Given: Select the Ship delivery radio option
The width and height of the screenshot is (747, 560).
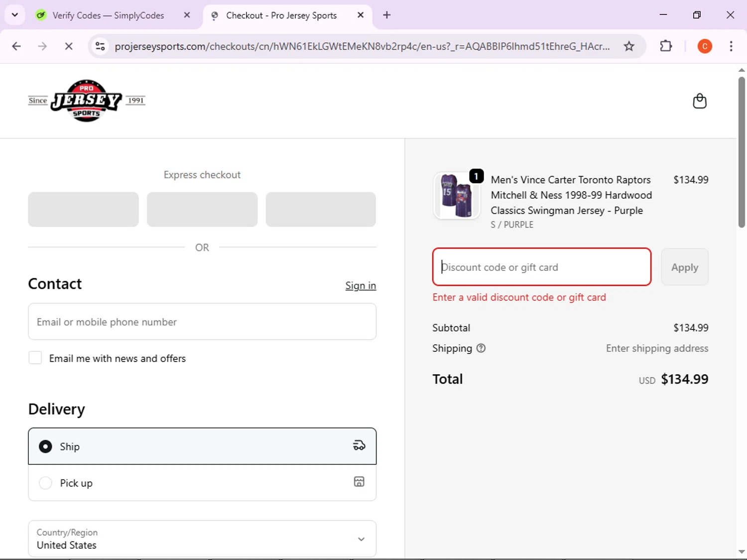Looking at the screenshot, I should point(45,447).
